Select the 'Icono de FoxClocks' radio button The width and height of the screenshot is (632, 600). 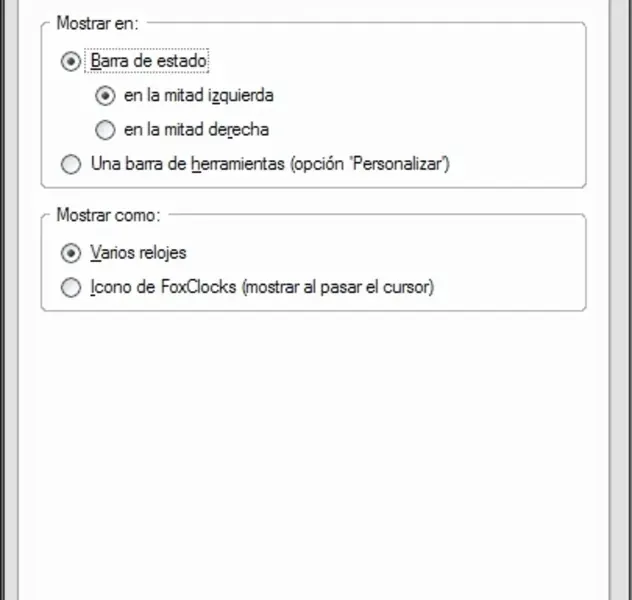tap(70, 287)
